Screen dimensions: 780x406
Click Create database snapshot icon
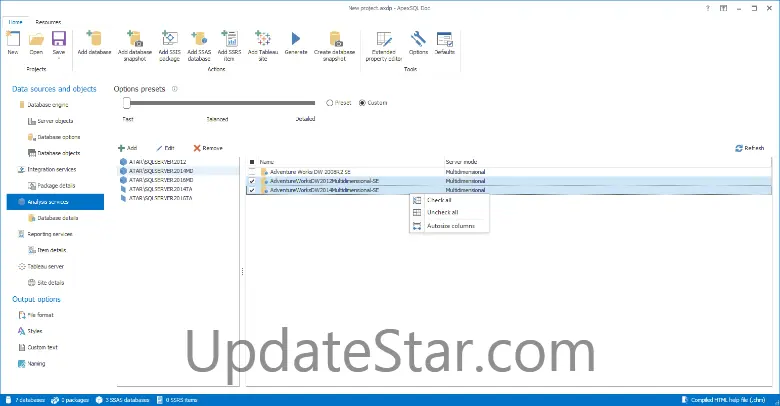tap(335, 39)
